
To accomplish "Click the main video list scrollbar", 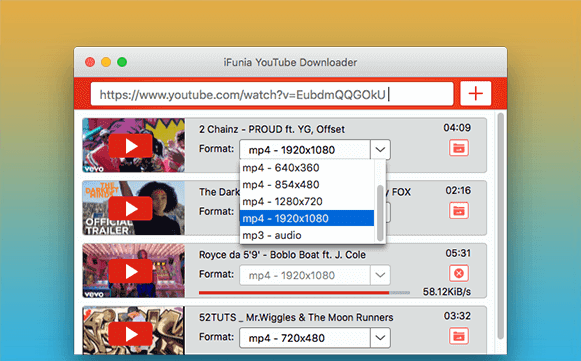I will click(x=501, y=226).
